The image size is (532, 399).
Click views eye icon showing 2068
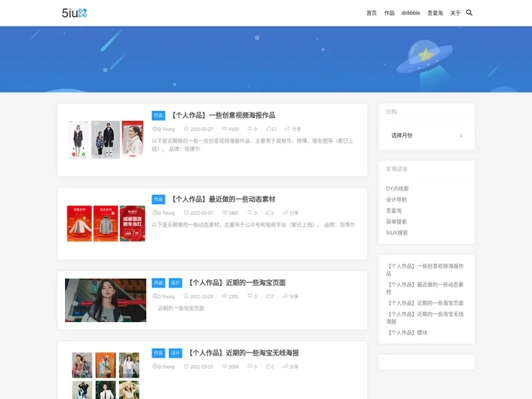(225, 366)
